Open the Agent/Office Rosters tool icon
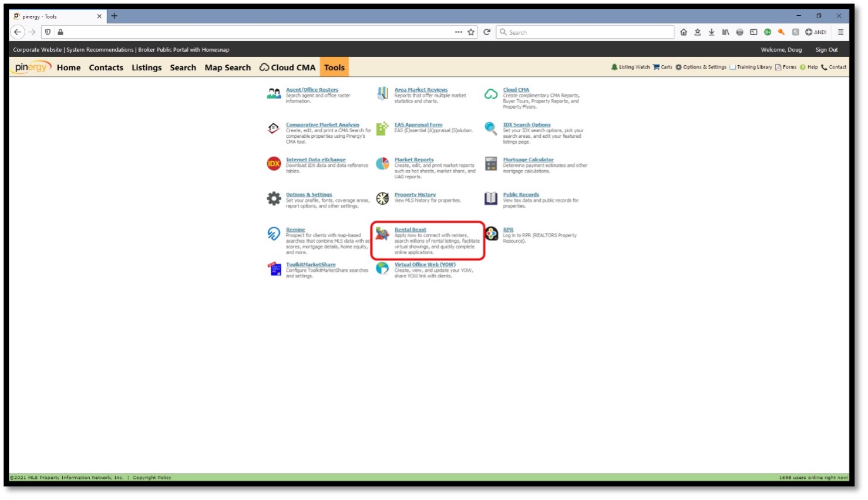This screenshot has width=868, height=500. (273, 93)
